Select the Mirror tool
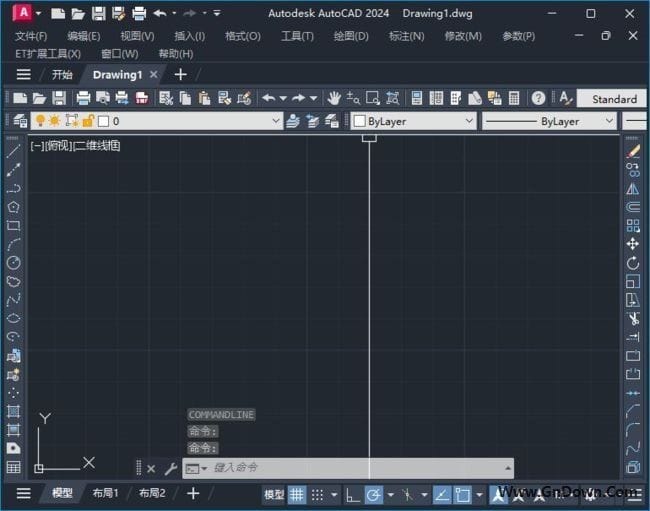Viewport: 650px width, 511px height. [633, 188]
